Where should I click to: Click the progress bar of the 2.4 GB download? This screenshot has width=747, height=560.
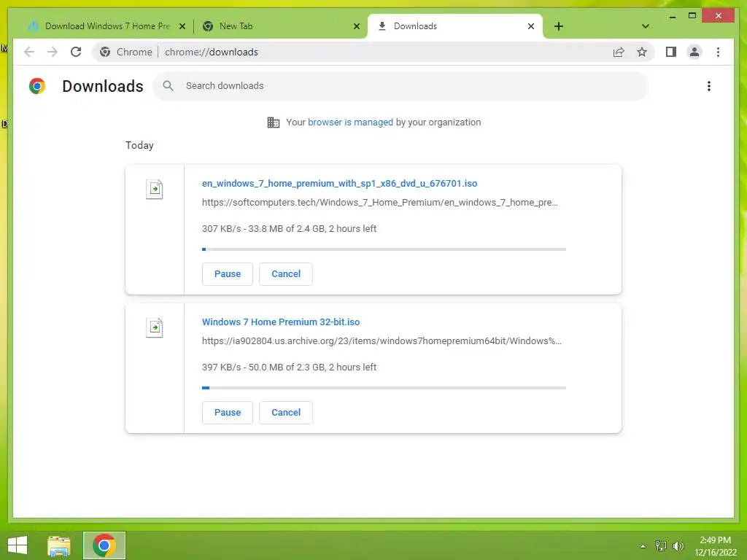pos(384,249)
